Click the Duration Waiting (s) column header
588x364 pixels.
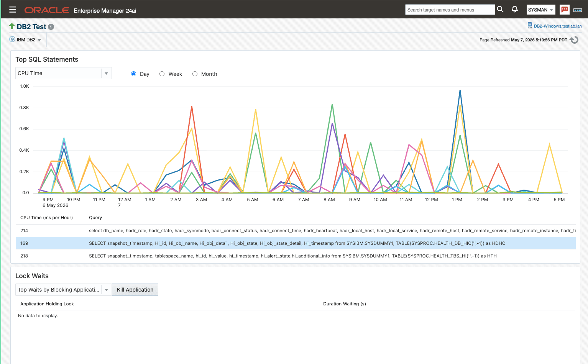tap(345, 304)
